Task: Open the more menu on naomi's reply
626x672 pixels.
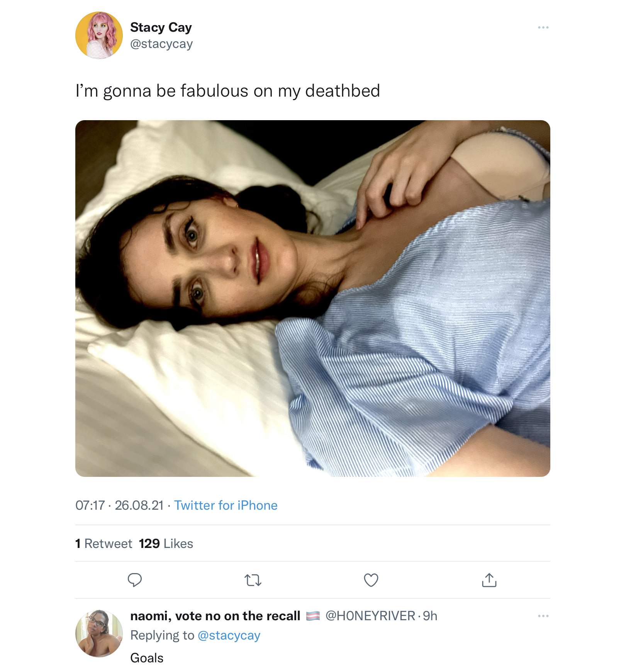Action: point(543,616)
